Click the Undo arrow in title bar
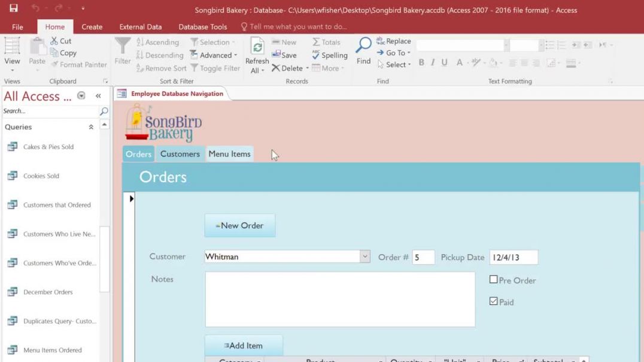The height and width of the screenshot is (362, 644). pyautogui.click(x=35, y=8)
